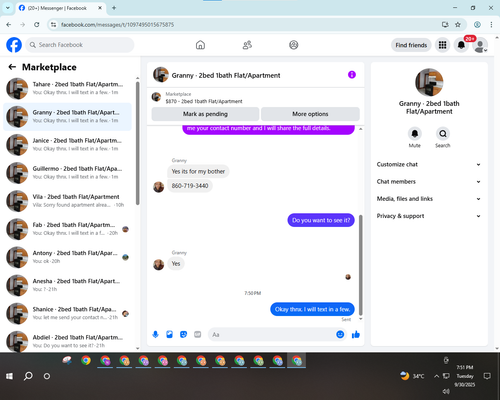Click the 'Yes its for my bother' message
Image resolution: width=500 pixels, height=400 pixels.
tap(198, 171)
